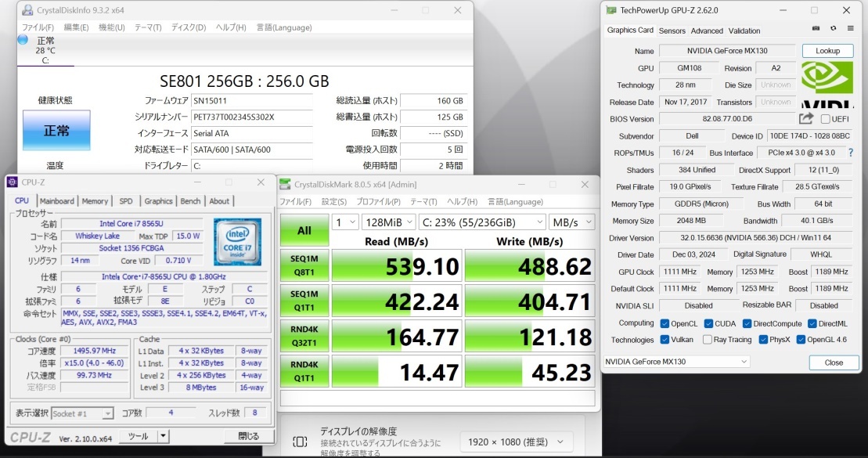Click the 閉じる button in CPU-Z
Viewport: 868px width, 458px height.
pos(249,436)
